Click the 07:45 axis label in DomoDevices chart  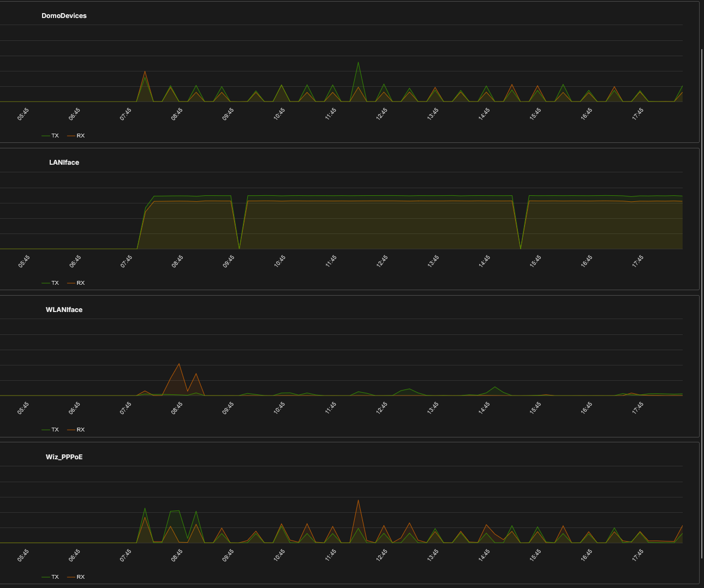click(126, 114)
